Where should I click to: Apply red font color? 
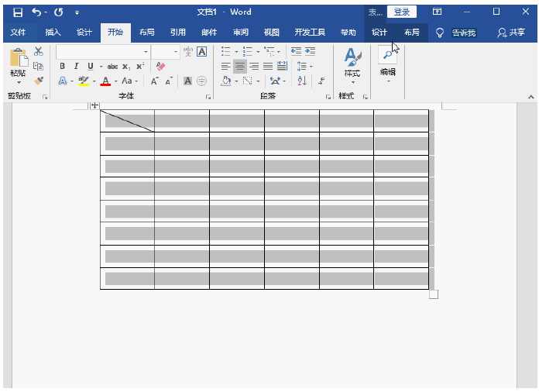pyautogui.click(x=105, y=81)
